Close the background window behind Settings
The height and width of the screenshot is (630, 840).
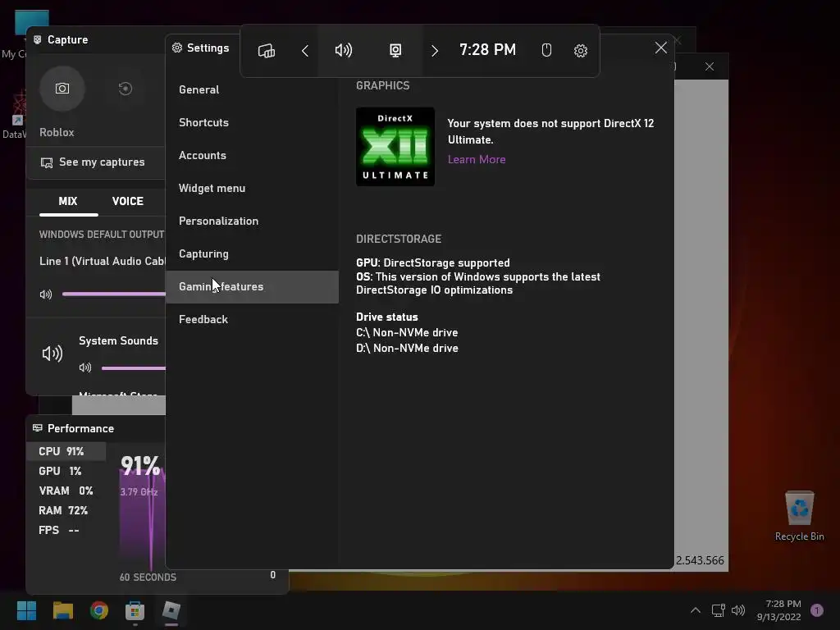tap(710, 66)
